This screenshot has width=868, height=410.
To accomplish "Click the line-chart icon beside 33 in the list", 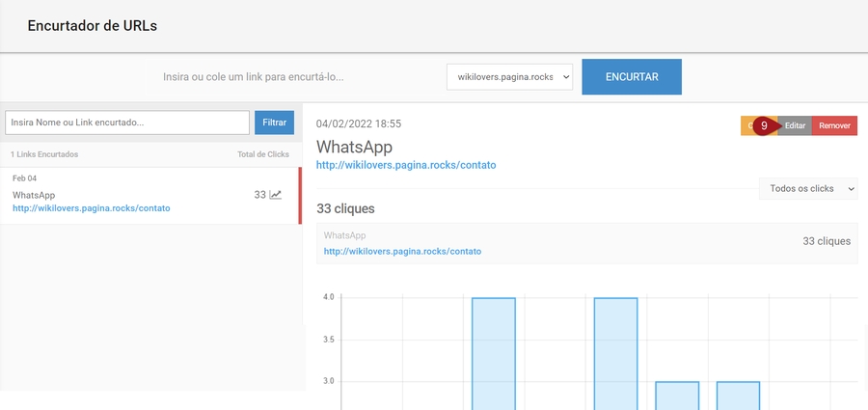I will pyautogui.click(x=276, y=195).
